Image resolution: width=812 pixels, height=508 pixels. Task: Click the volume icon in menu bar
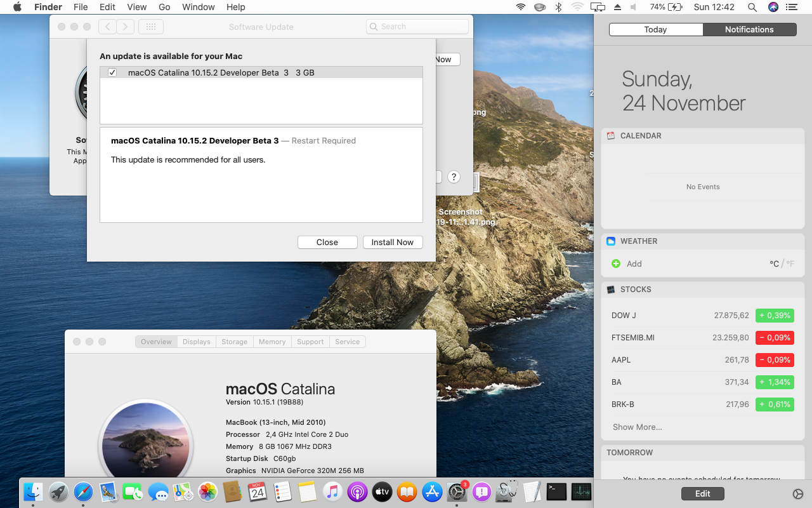634,7
